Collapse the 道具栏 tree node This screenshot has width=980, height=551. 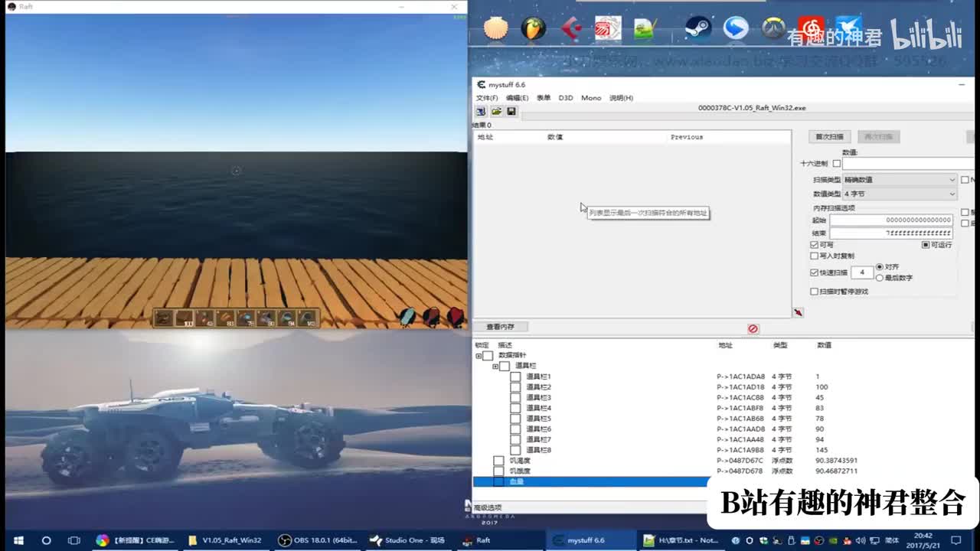click(495, 367)
